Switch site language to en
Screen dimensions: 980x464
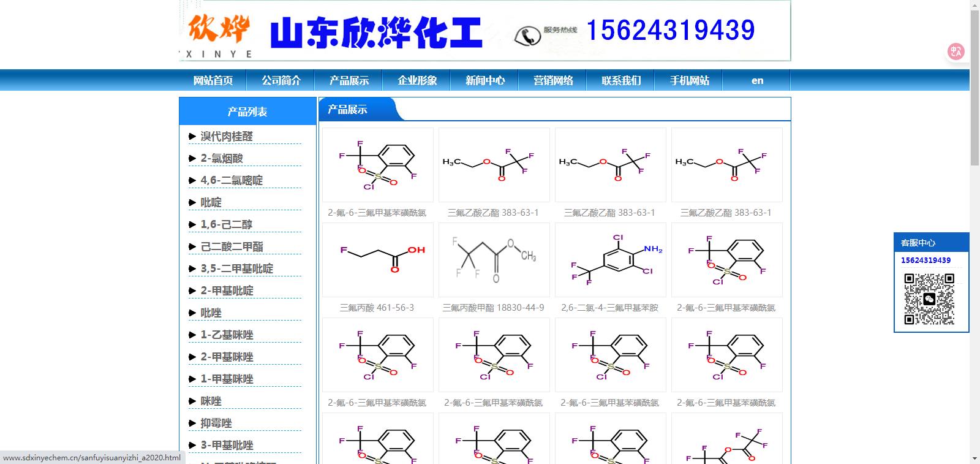coord(757,80)
